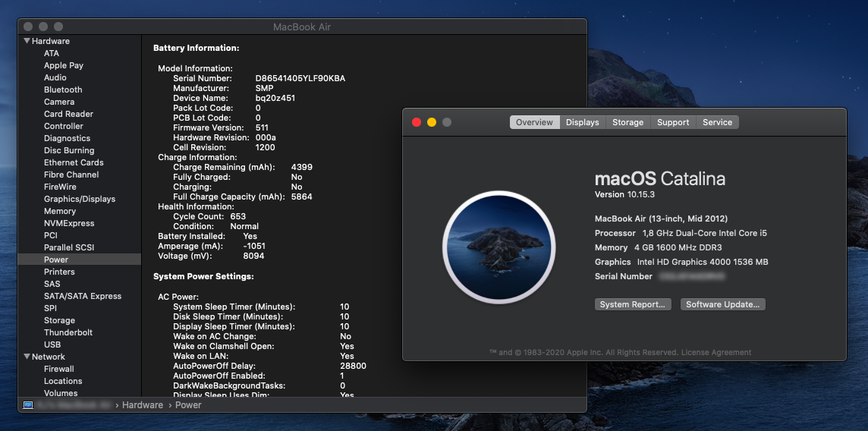Select NVMExpress in the sidebar
This screenshot has height=431, width=868.
click(x=69, y=224)
